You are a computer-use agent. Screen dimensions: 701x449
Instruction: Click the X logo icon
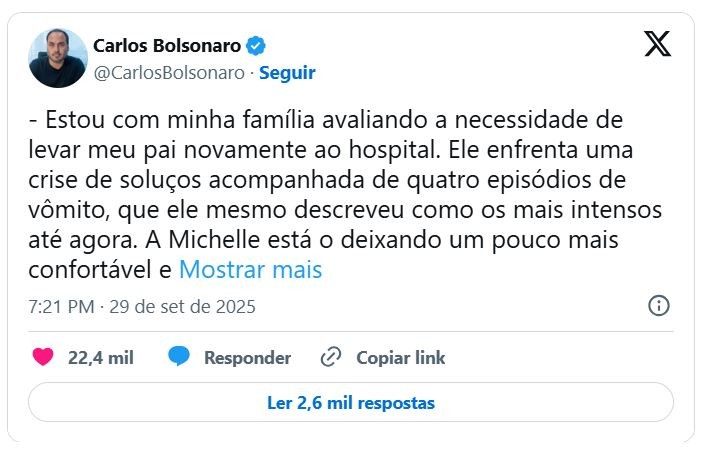pyautogui.click(x=657, y=45)
